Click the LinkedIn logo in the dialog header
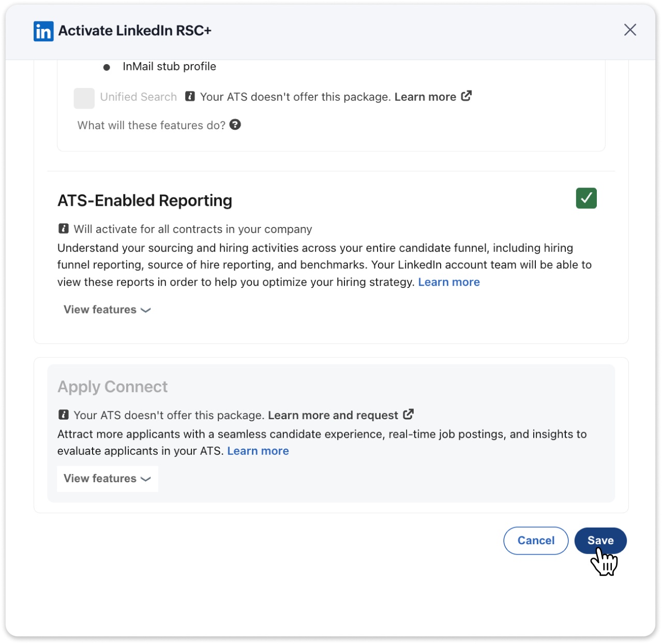Screen dimensions: 662x644 43,31
